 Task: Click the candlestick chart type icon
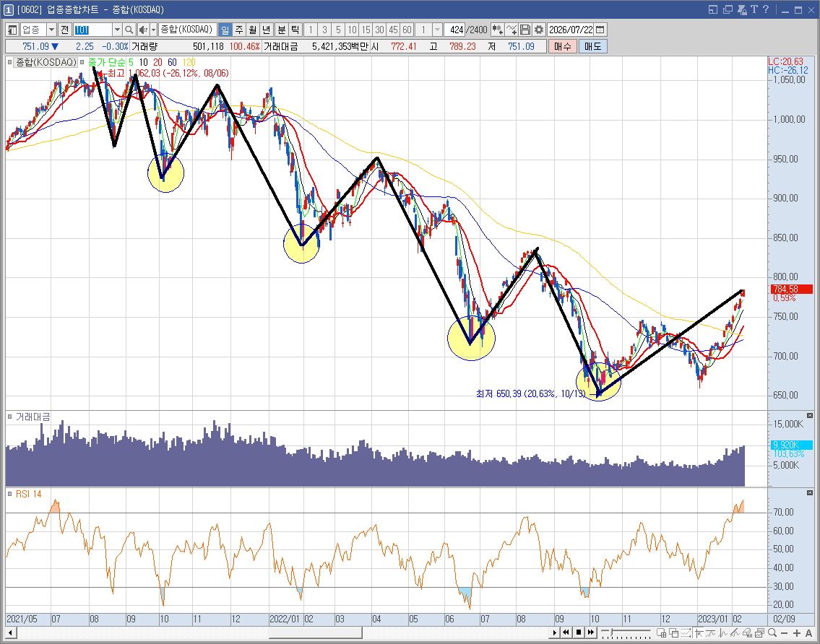tap(497, 30)
